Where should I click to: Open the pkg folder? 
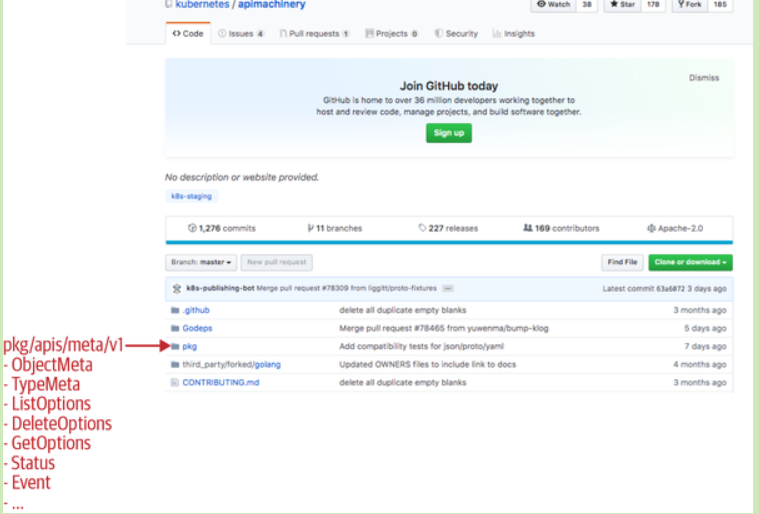[x=190, y=347]
